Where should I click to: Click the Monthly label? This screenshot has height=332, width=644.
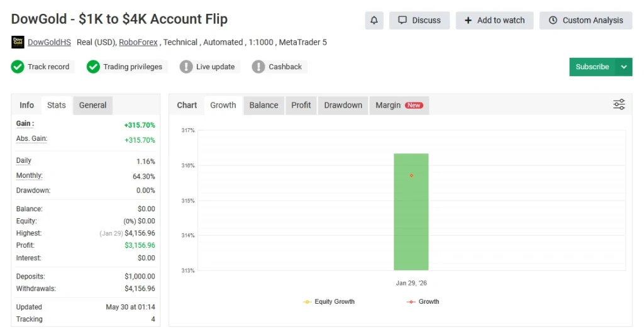point(29,175)
